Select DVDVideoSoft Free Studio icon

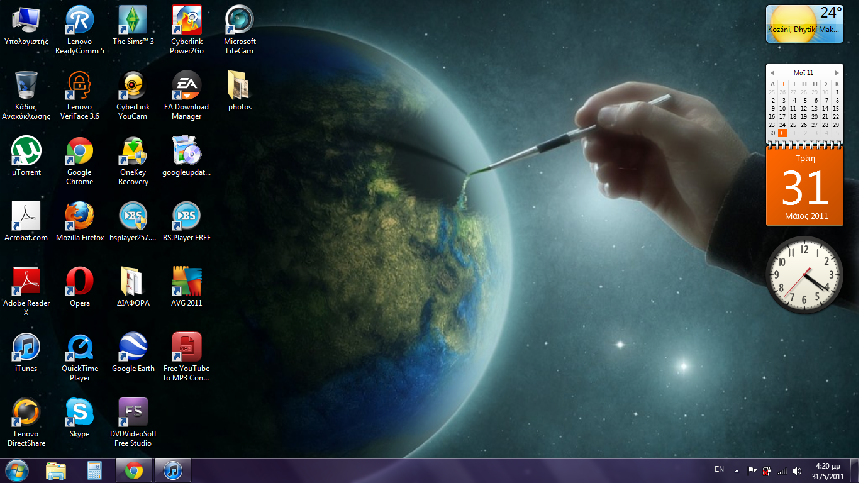tap(133, 423)
